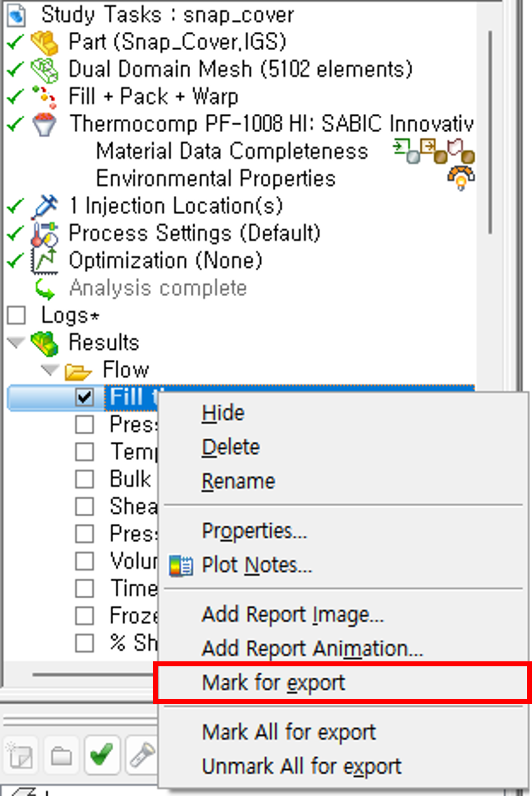The image size is (532, 796).
Task: Click the green checkmark toolbar button
Action: point(102,755)
